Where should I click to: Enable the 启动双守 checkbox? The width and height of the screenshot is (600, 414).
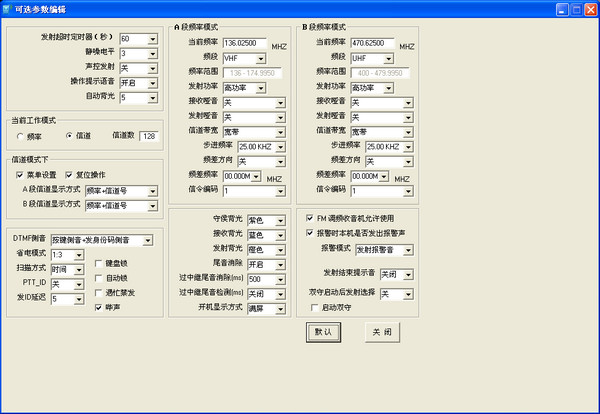pos(311,309)
